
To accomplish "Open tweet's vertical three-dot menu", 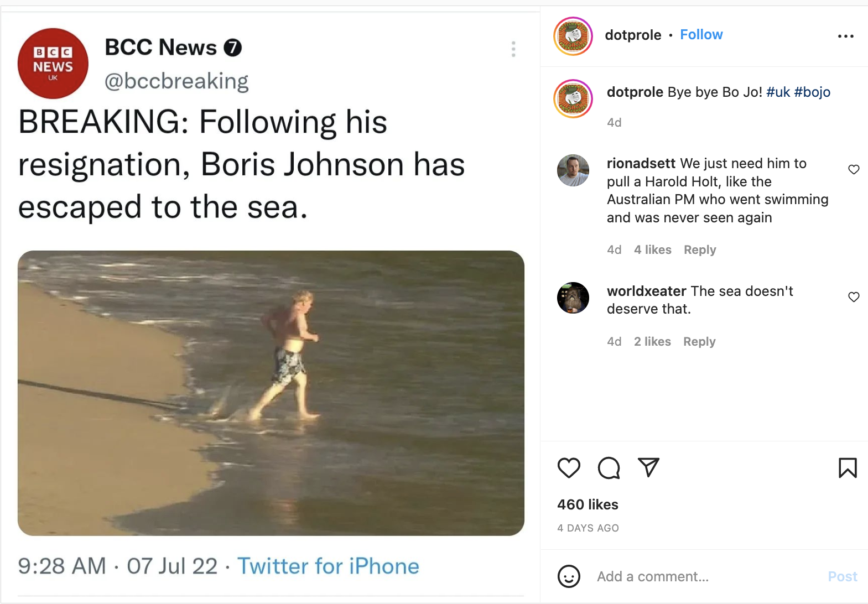I will coord(513,49).
